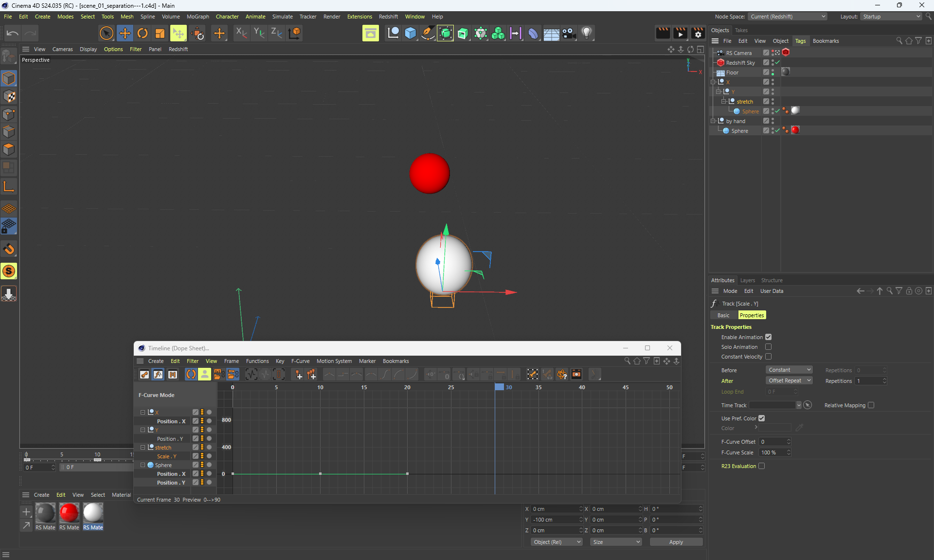
Task: Open the F-Curve menu in timeline
Action: click(300, 361)
